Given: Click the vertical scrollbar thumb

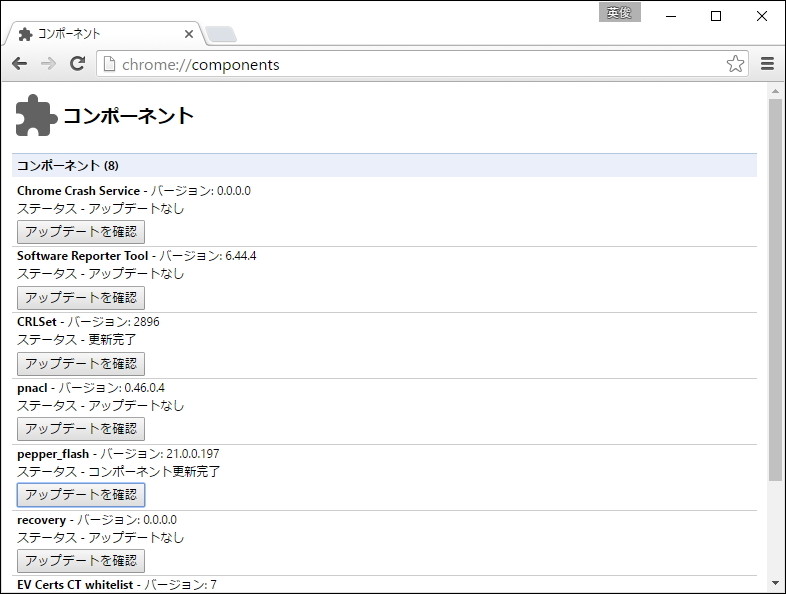Looking at the screenshot, I should tap(775, 290).
